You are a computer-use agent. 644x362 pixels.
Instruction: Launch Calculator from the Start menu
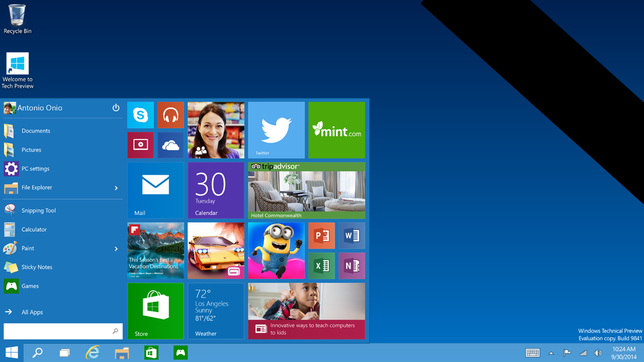coord(63,230)
